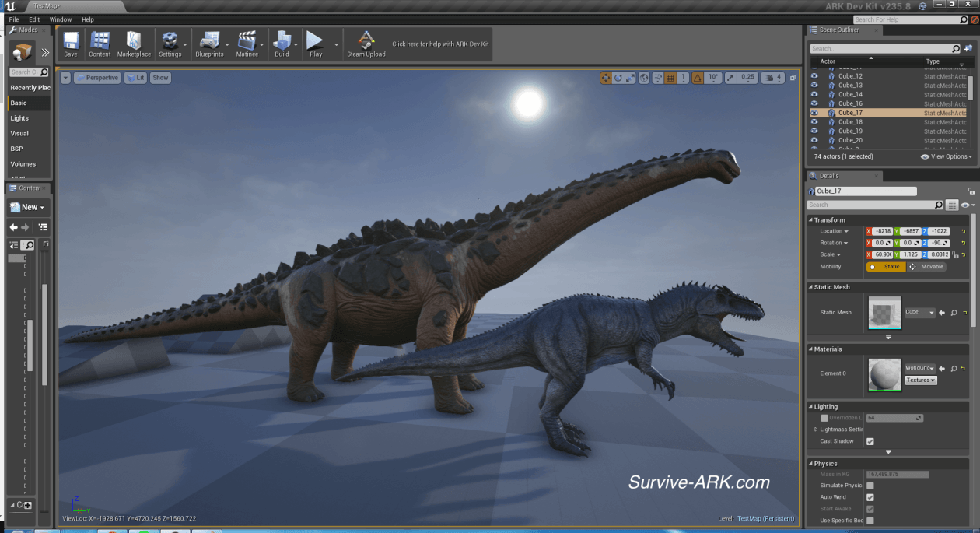Open the Window menu
Screen dimensions: 980x533
tap(61, 19)
